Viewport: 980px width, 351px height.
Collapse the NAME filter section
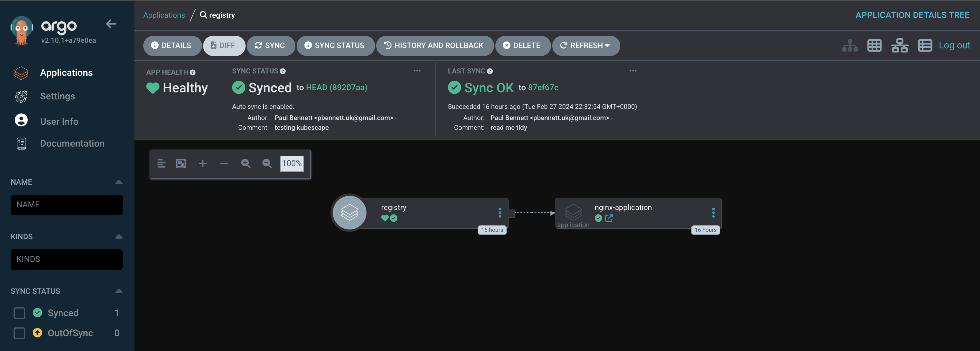point(119,182)
